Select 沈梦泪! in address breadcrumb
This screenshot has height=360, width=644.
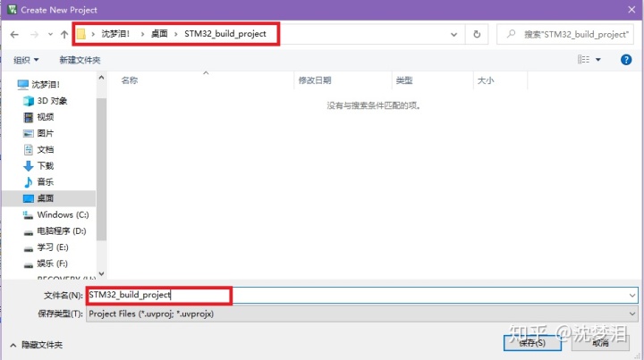click(115, 34)
